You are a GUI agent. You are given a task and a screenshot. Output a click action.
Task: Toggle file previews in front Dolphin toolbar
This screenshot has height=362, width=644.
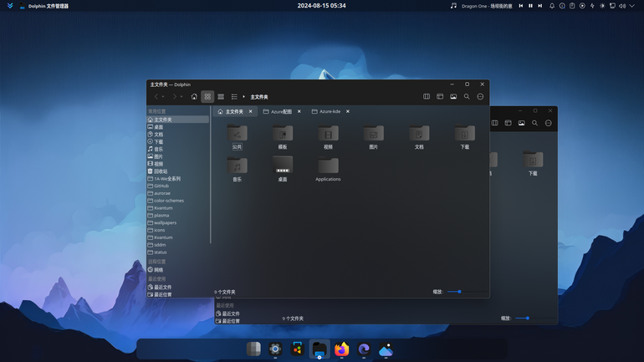(x=453, y=97)
